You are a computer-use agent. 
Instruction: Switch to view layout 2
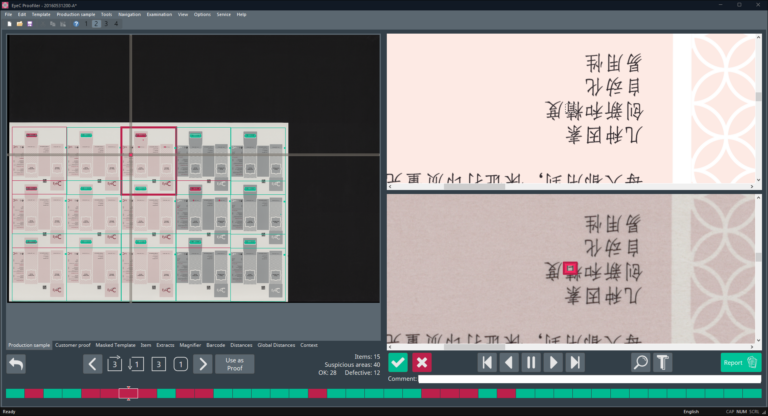tap(96, 24)
